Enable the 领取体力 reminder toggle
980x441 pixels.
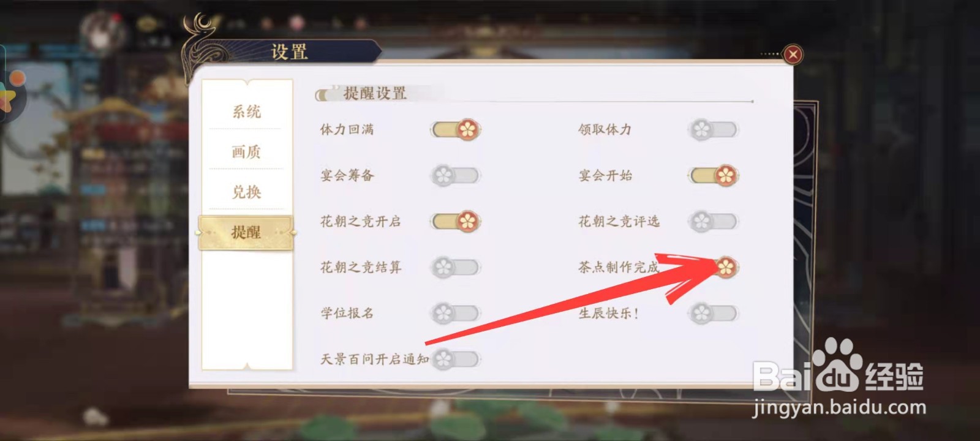tap(713, 129)
